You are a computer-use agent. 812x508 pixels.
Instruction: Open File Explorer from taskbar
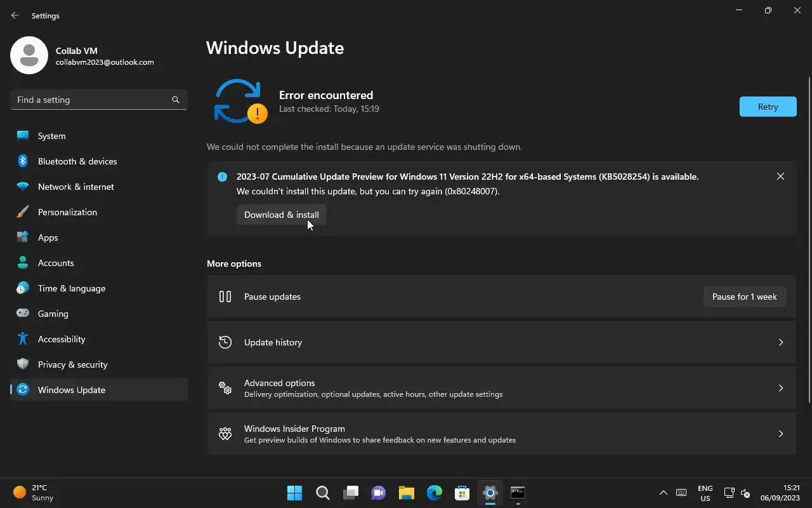point(407,493)
